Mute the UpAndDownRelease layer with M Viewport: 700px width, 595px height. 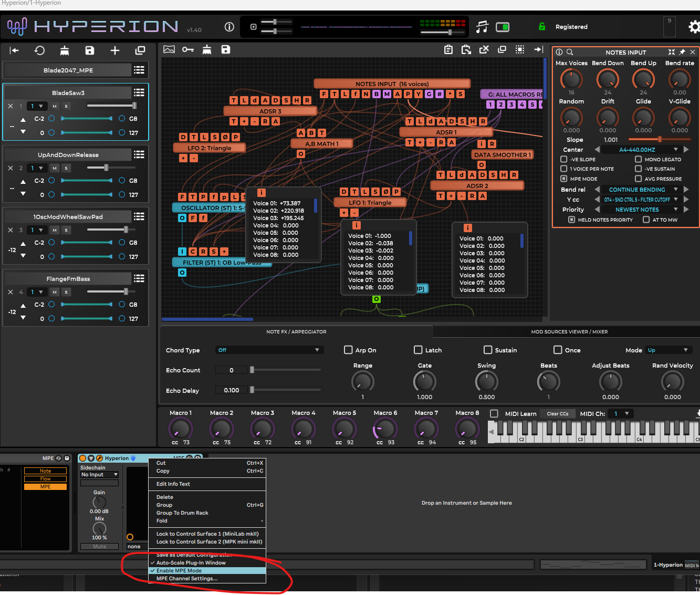[55, 168]
